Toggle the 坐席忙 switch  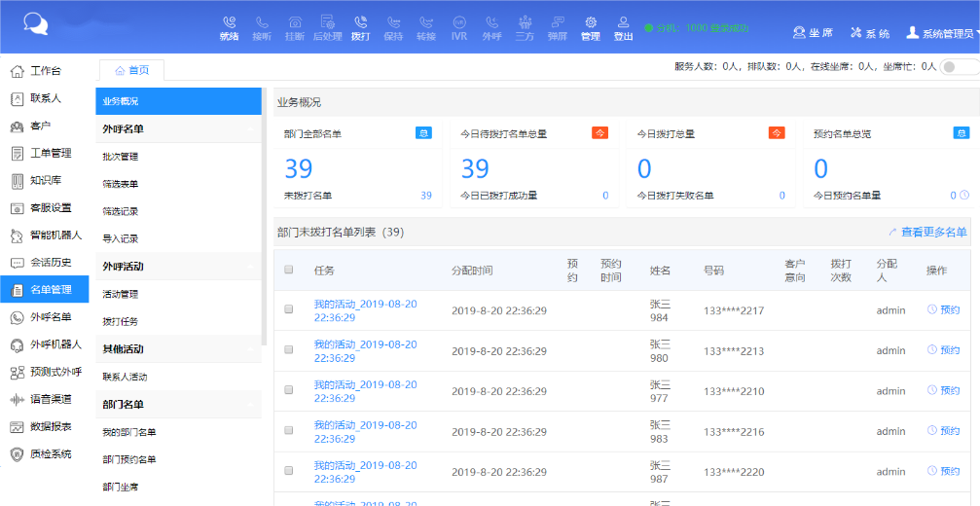[959, 67]
